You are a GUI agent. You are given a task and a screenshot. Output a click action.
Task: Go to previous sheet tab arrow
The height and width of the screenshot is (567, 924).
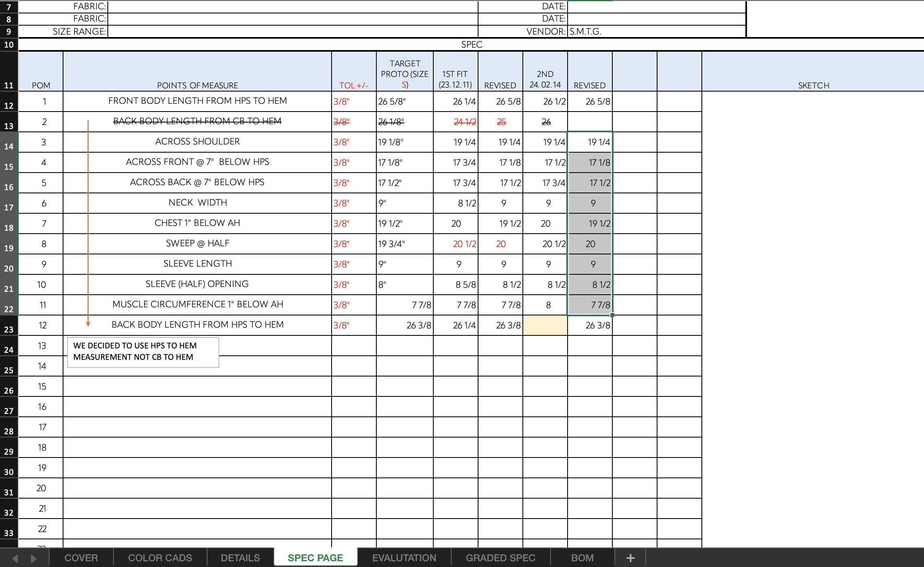[15, 558]
